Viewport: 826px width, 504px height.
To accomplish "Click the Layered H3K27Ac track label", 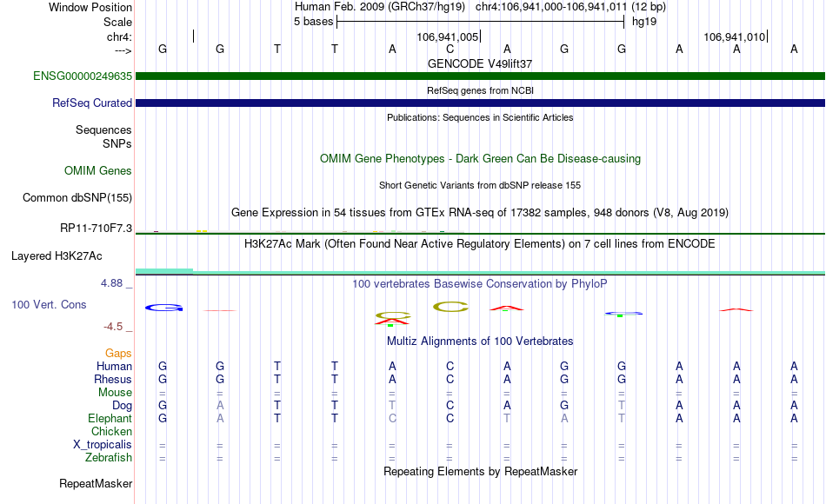I will click(57, 256).
